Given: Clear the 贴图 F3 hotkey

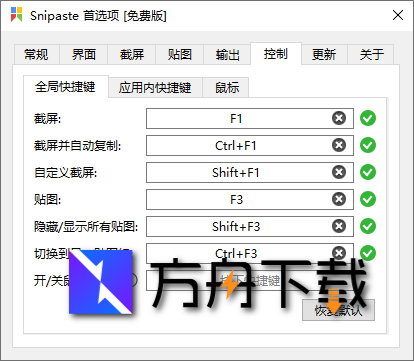Looking at the screenshot, I should [339, 199].
